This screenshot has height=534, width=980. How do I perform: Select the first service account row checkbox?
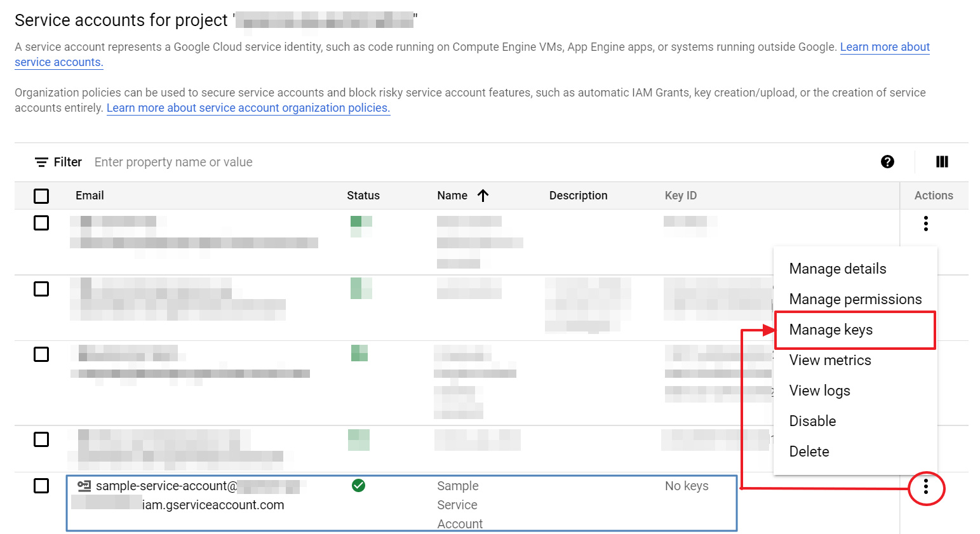(41, 223)
